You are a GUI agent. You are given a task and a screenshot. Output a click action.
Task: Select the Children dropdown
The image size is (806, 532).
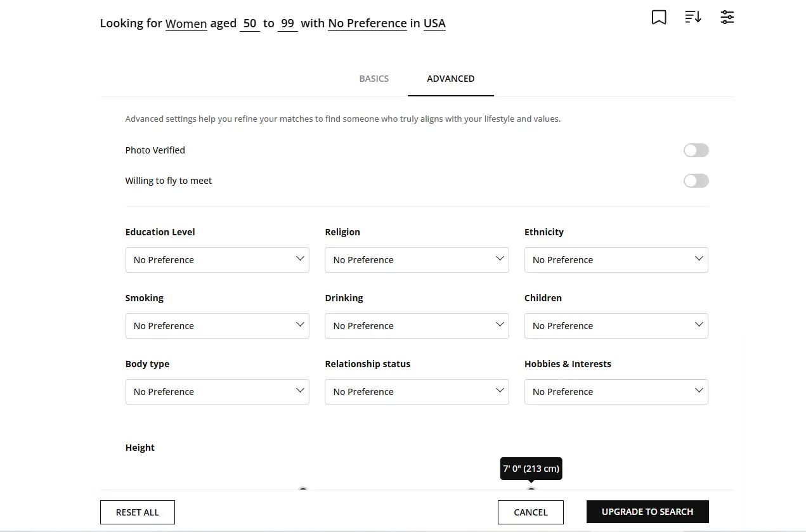pos(616,326)
